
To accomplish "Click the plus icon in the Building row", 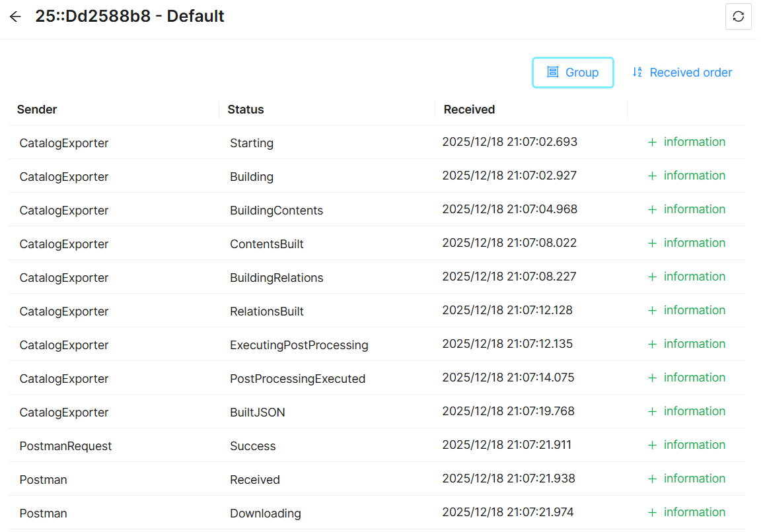I will (x=652, y=176).
